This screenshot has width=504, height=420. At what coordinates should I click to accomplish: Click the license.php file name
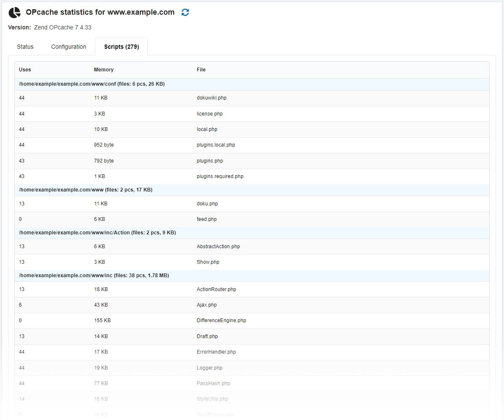210,114
